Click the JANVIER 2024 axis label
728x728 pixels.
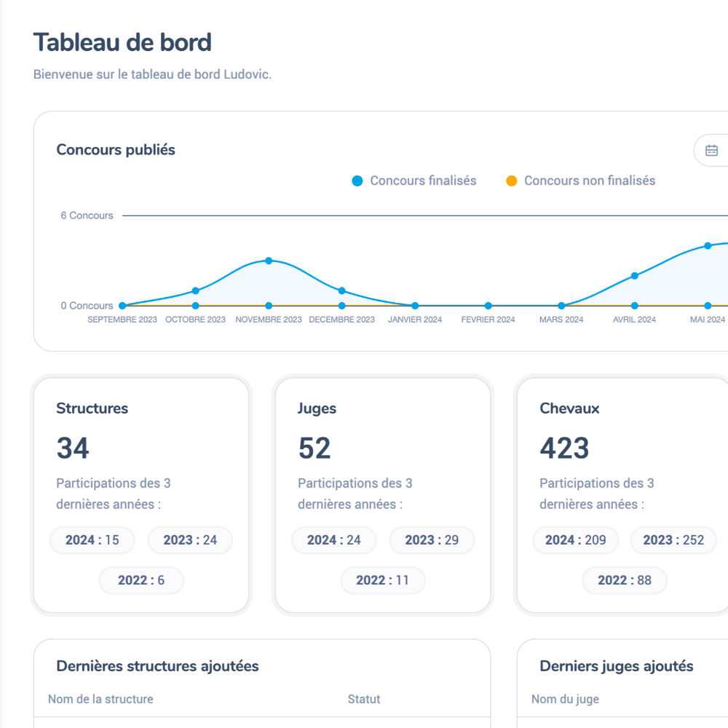pos(415,320)
